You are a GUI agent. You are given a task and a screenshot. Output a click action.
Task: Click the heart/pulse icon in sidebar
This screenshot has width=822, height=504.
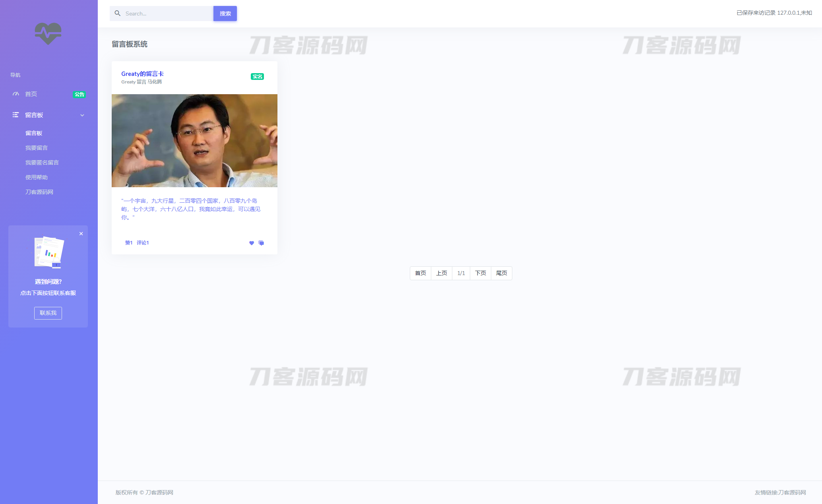point(48,33)
